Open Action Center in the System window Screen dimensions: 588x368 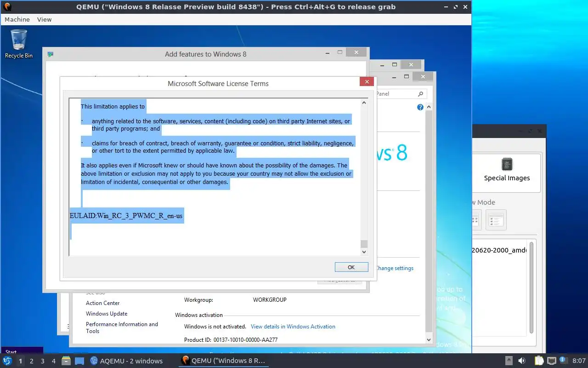click(x=103, y=303)
